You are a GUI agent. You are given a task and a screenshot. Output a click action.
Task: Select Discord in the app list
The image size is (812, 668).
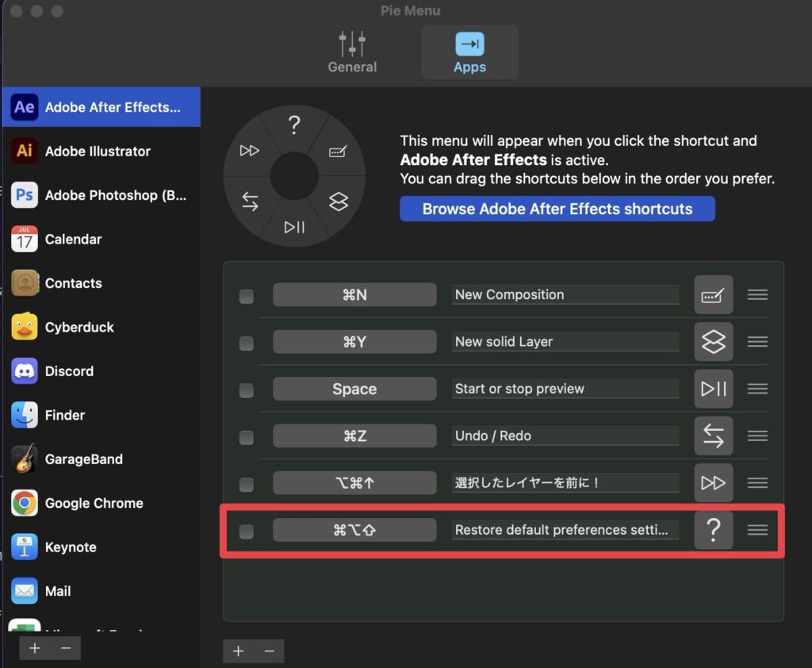pos(101,371)
